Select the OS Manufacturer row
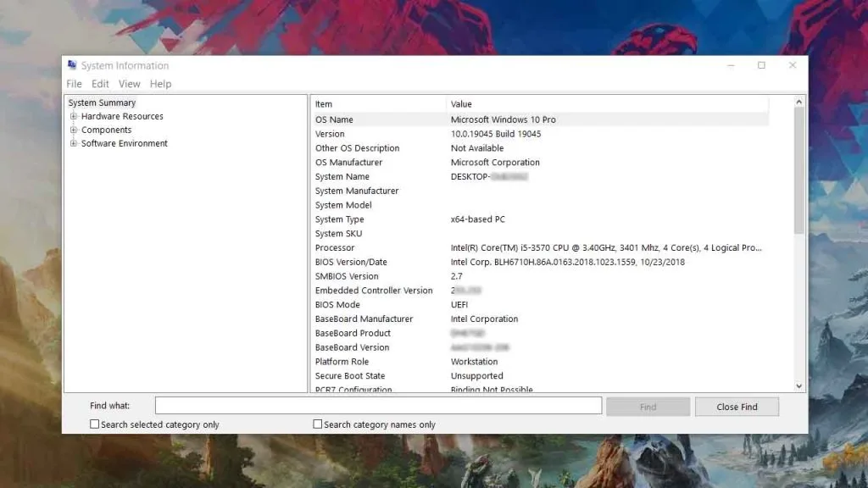This screenshot has height=488, width=868. (542, 163)
